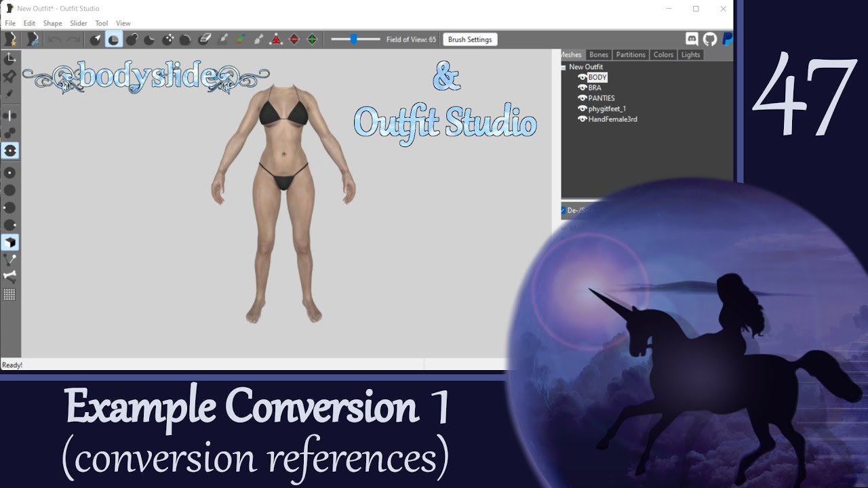Hide the BODY mesh via eye icon
868x488 pixels.
click(x=582, y=77)
